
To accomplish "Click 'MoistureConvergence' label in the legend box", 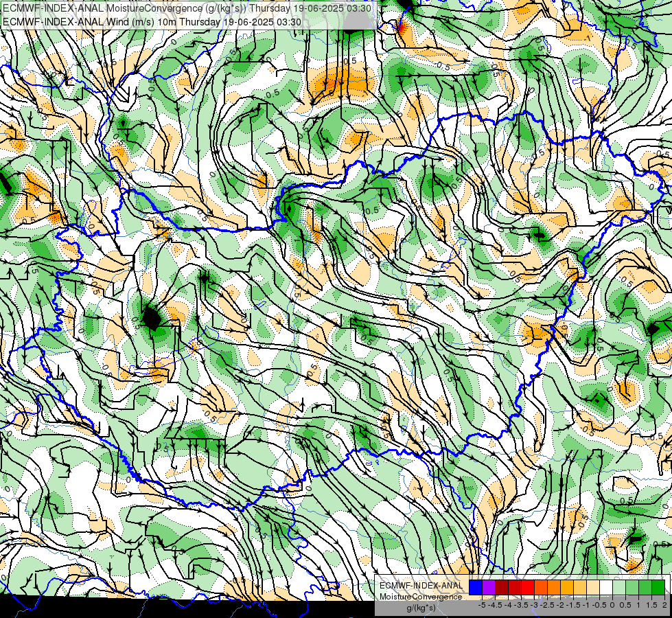I will coord(421,597).
